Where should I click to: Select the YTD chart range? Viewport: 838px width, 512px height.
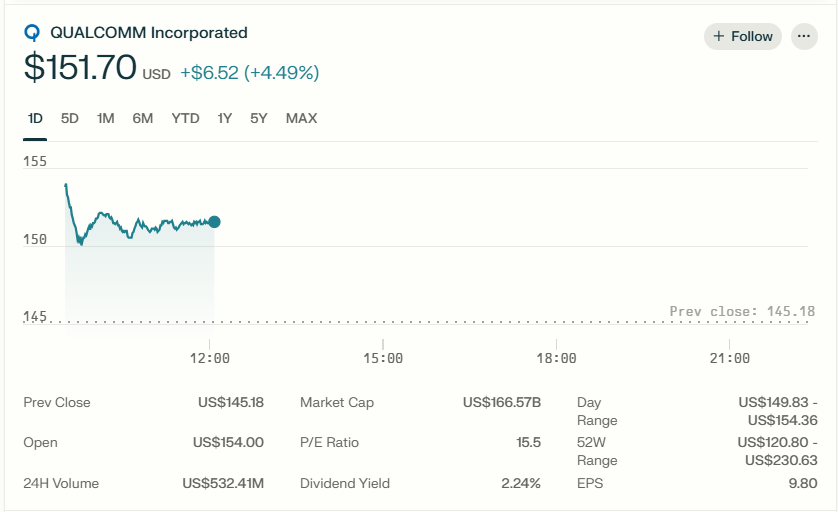(185, 118)
